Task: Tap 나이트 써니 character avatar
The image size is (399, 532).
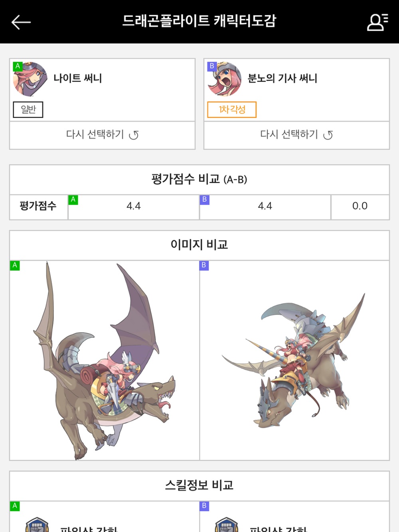Action: pyautogui.click(x=30, y=79)
